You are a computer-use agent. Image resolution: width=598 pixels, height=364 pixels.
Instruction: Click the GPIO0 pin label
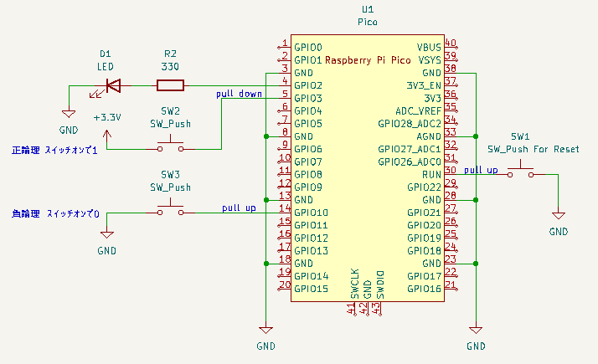point(308,47)
